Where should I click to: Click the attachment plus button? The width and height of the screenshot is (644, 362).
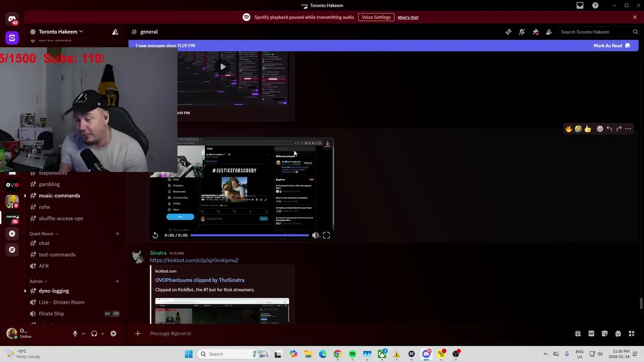click(x=138, y=333)
